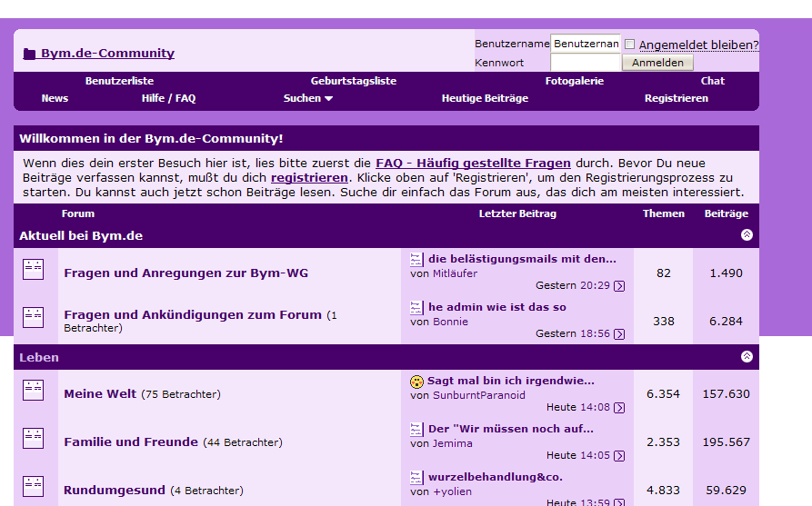Go to last post arrow at Gestern 20:29
The height and width of the screenshot is (506, 812).
click(619, 286)
